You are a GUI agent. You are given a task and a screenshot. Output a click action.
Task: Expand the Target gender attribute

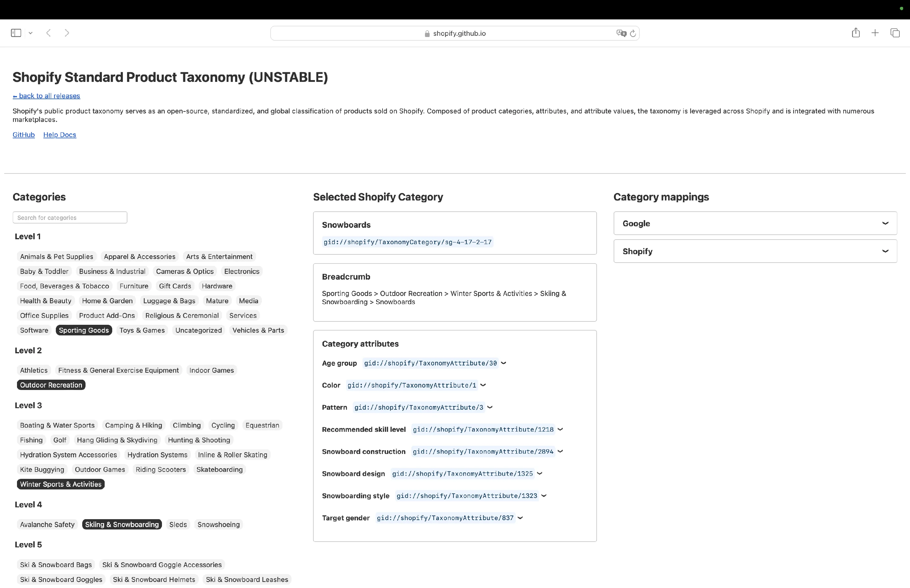pos(520,518)
